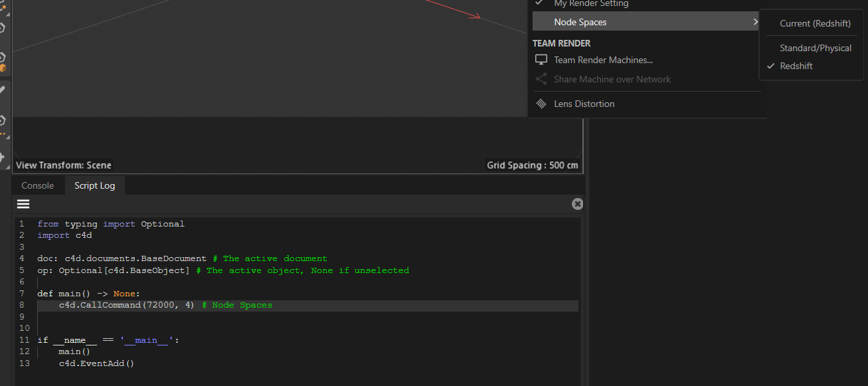The height and width of the screenshot is (386, 868).
Task: Expand the Node Spaces submenu arrow
Action: pos(755,22)
